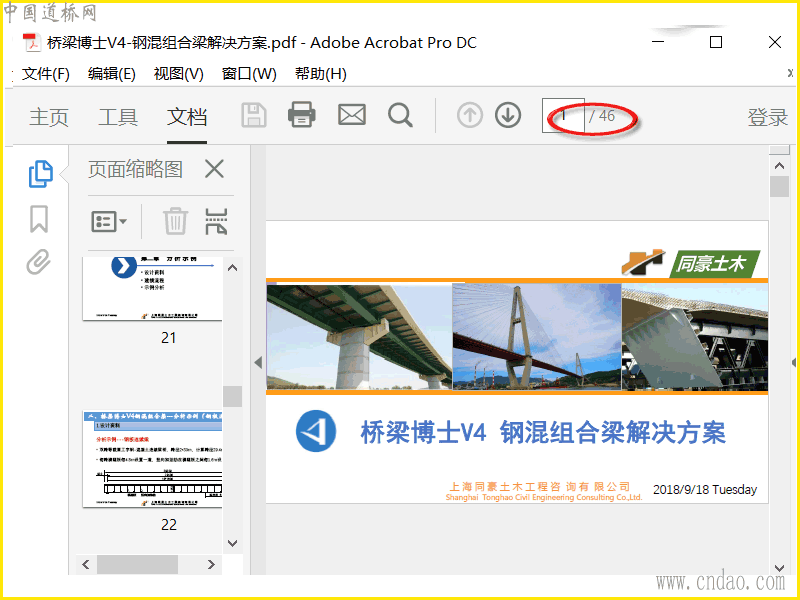
Task: Print the document with the printer icon
Action: point(302,115)
